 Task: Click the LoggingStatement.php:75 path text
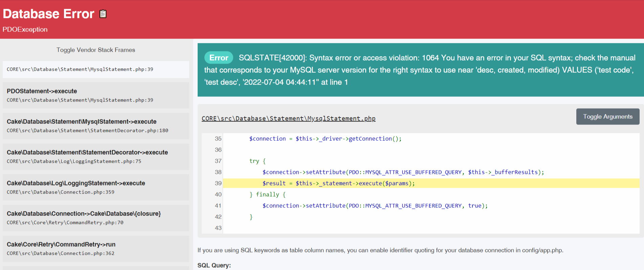74,161
